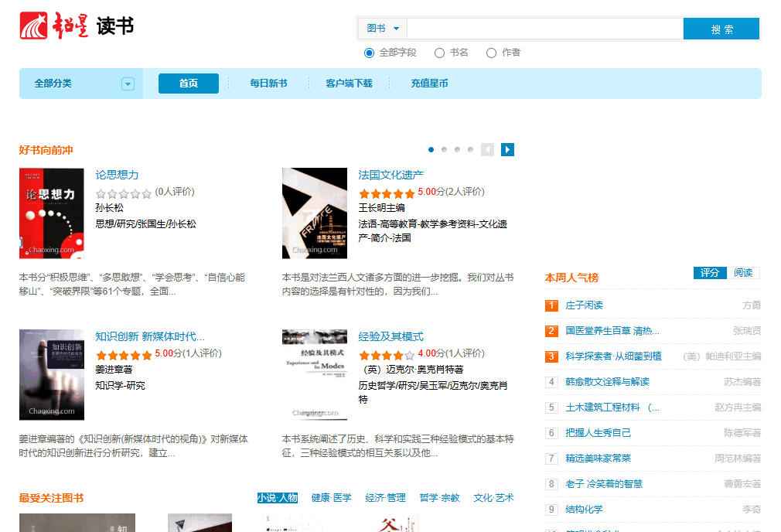Viewport: 781px width, 532px height.
Task: Open the 每日新书 navigation item
Action: (268, 84)
